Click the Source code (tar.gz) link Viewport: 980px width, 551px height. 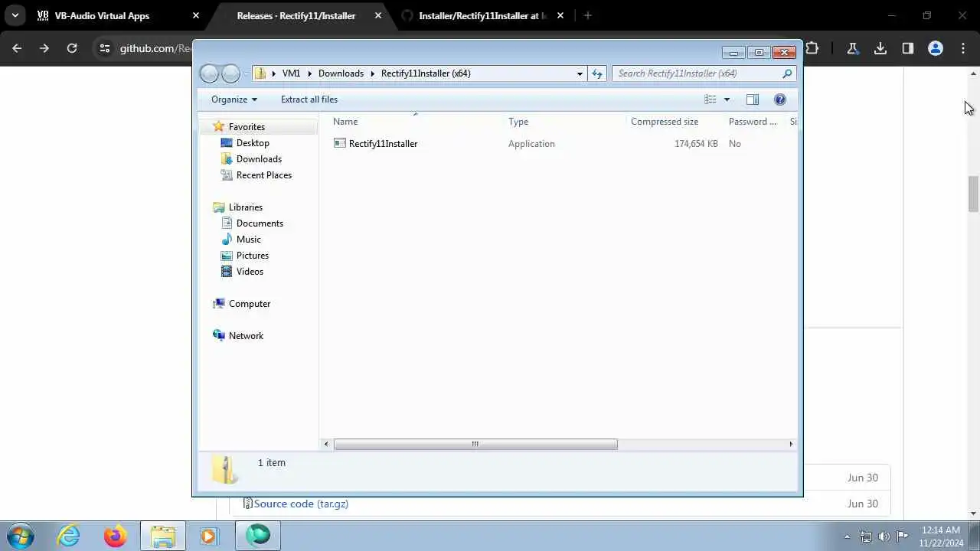pos(301,504)
